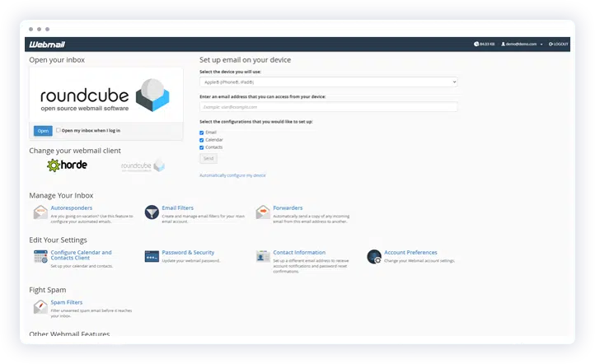Uncheck the Calendar configuration checkbox

click(202, 140)
